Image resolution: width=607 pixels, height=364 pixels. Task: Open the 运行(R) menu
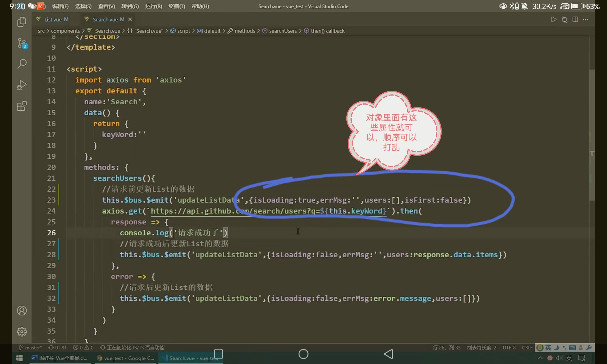click(154, 6)
